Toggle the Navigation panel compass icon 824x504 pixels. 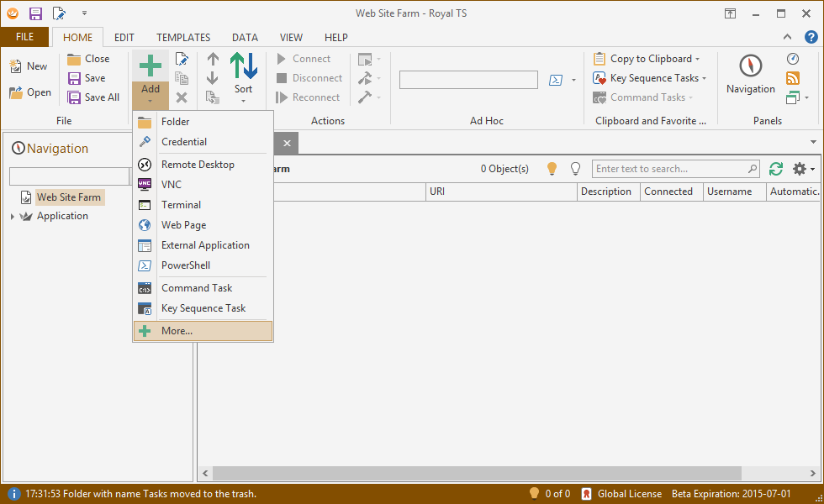750,66
